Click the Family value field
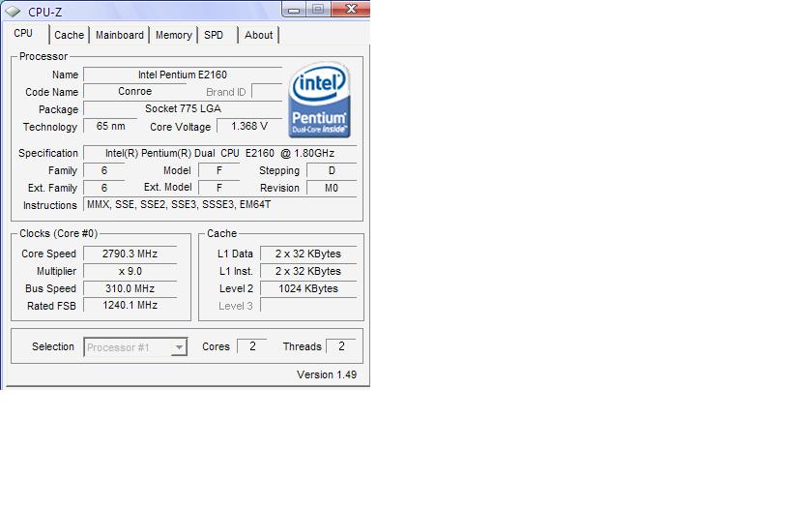Viewport: 812px width, 508px height. (104, 170)
